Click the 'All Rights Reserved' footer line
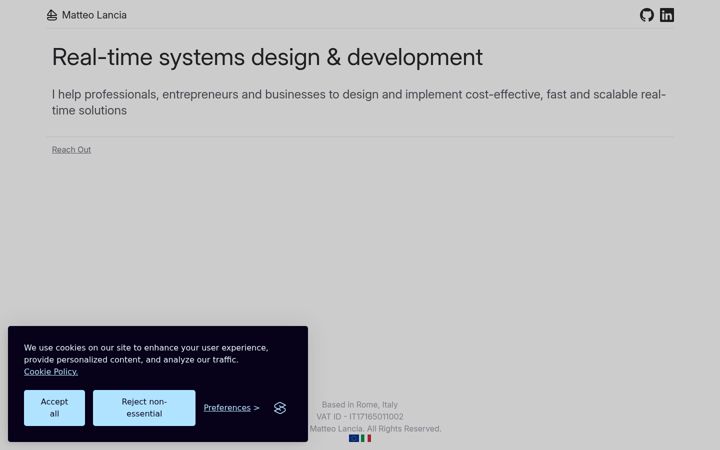 coord(375,428)
